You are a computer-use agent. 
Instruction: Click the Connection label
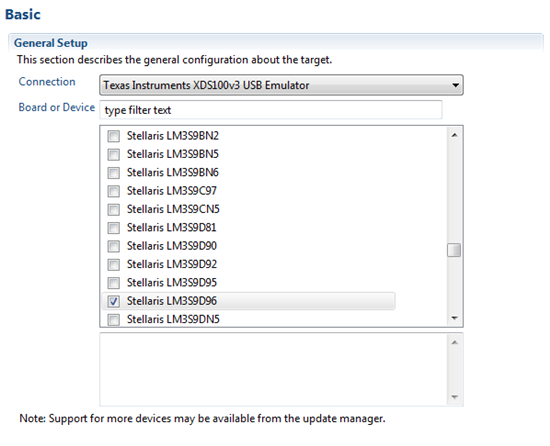click(47, 82)
